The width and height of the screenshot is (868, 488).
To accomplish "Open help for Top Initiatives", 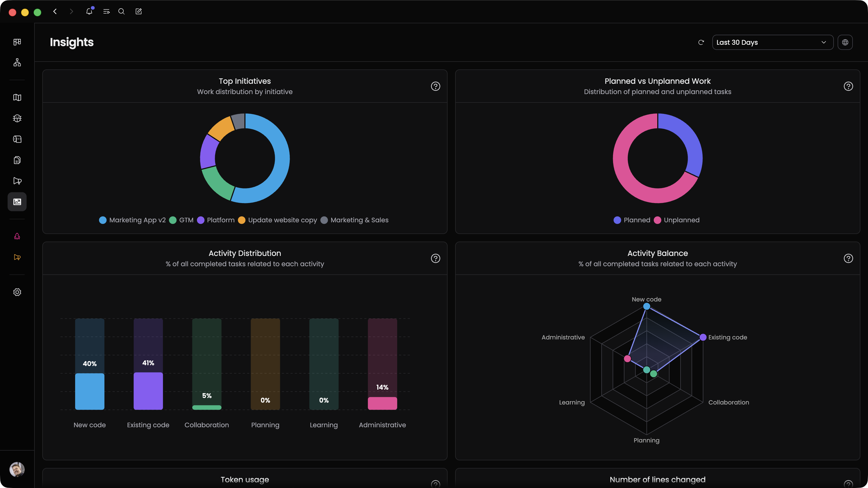I will point(435,86).
